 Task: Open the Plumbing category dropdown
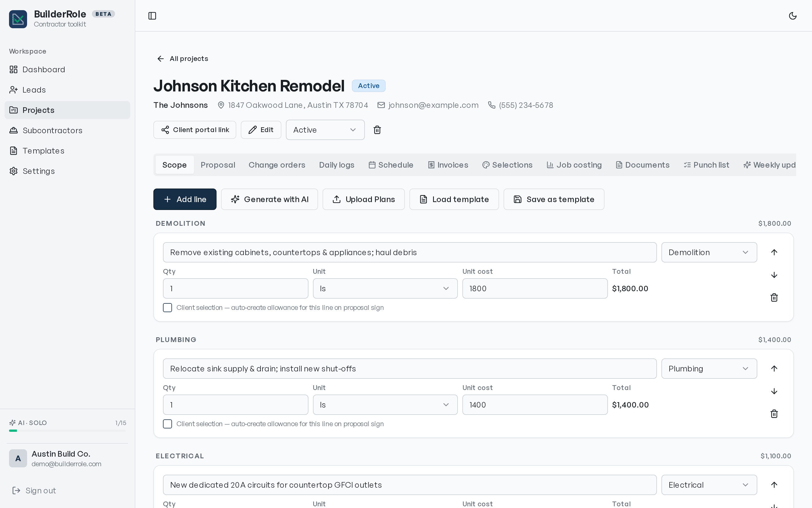point(709,369)
